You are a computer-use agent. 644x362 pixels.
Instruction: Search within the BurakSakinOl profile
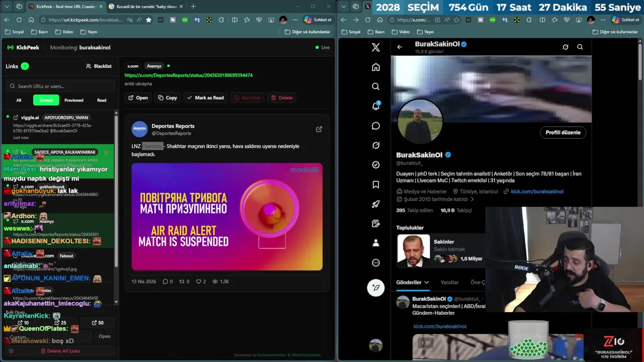click(580, 47)
